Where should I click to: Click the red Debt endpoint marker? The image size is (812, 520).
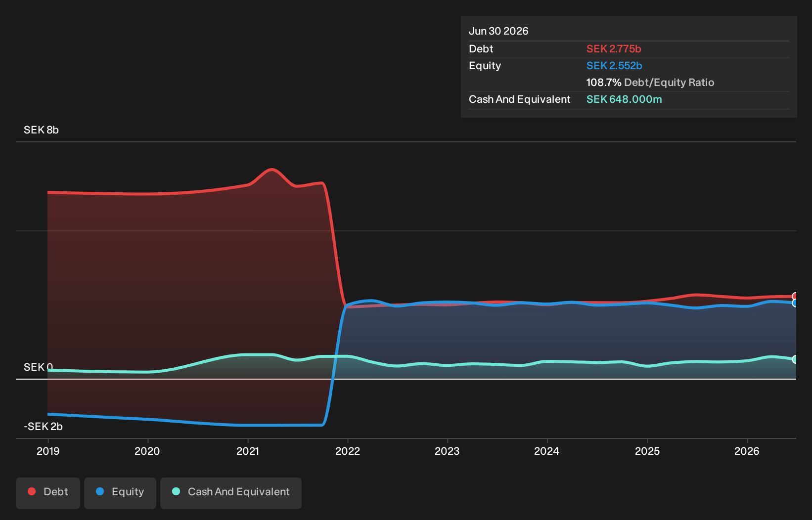[x=795, y=297]
